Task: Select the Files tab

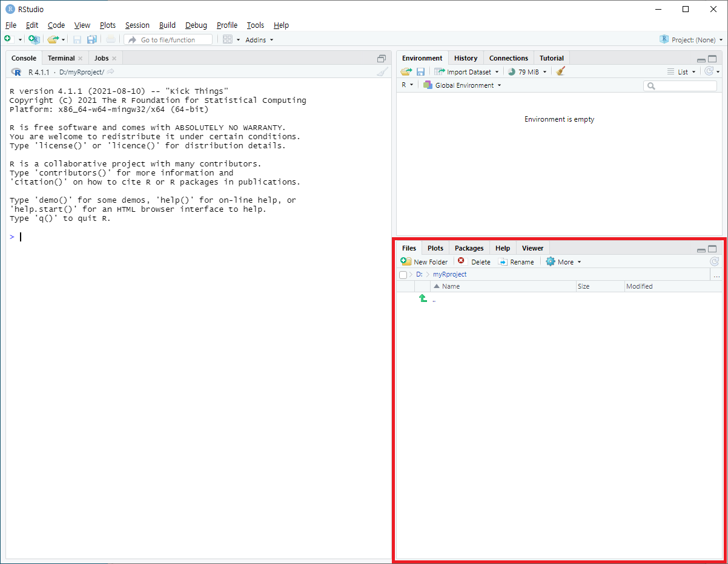Action: pos(409,248)
